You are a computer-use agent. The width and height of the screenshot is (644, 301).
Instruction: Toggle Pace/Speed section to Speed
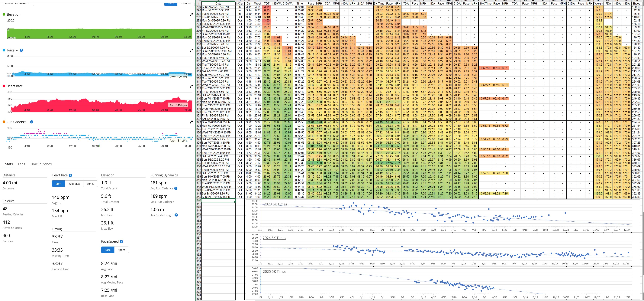[121, 250]
